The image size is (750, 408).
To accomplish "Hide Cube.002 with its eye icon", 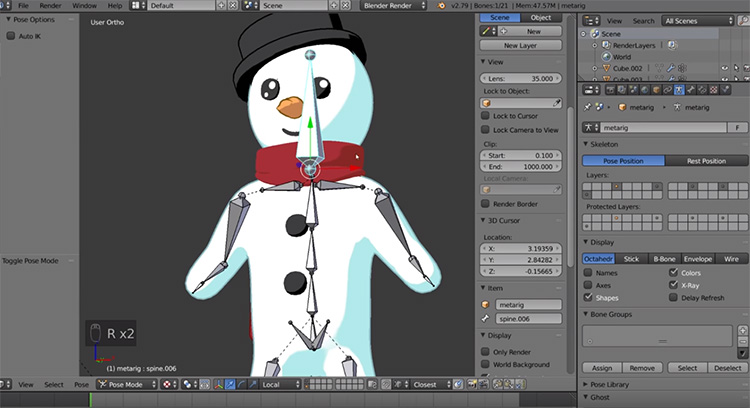I will [725, 68].
